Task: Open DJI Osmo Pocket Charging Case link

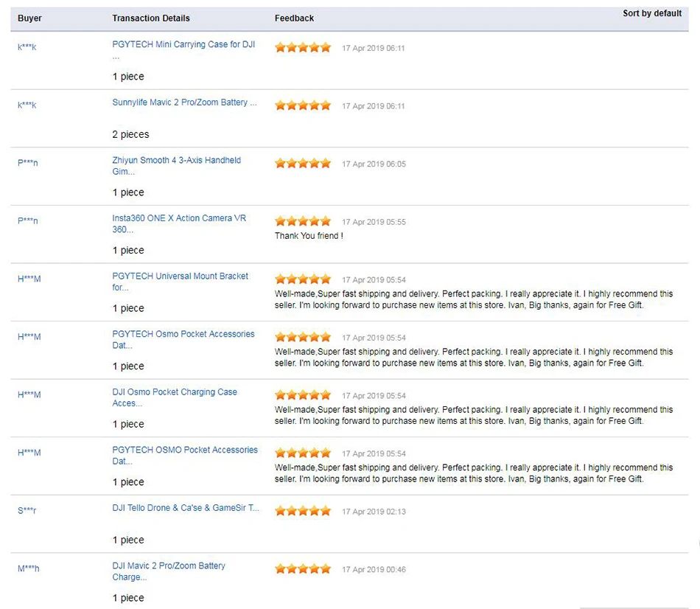Action: 175,397
